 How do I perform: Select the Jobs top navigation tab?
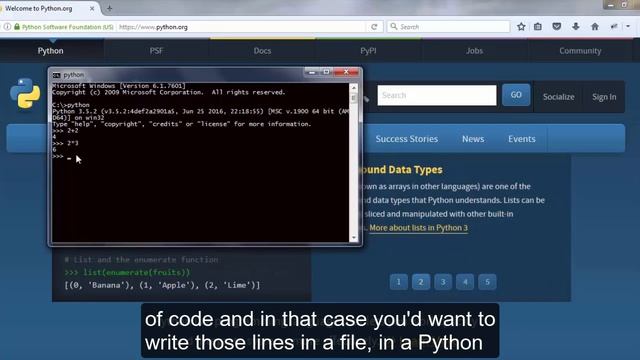pyautogui.click(x=474, y=51)
